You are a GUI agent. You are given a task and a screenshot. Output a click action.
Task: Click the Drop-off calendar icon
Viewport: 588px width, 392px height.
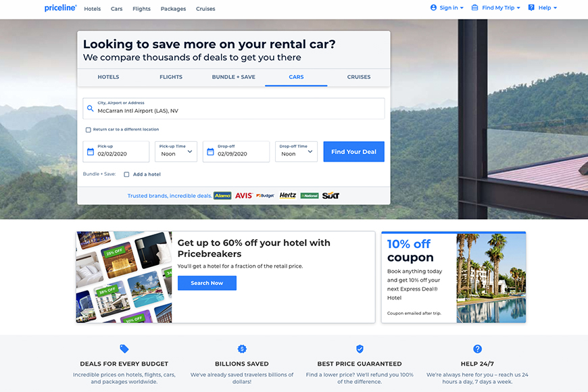click(210, 151)
